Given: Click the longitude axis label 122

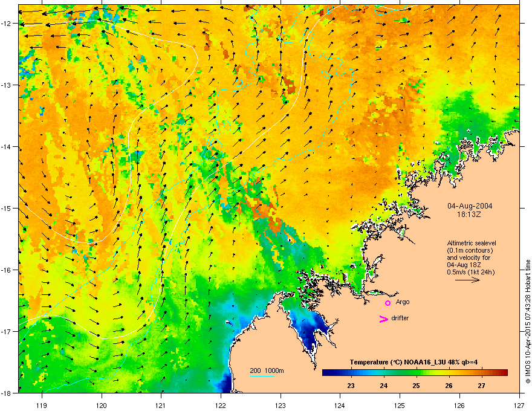Looking at the screenshot, I should [x=221, y=405].
